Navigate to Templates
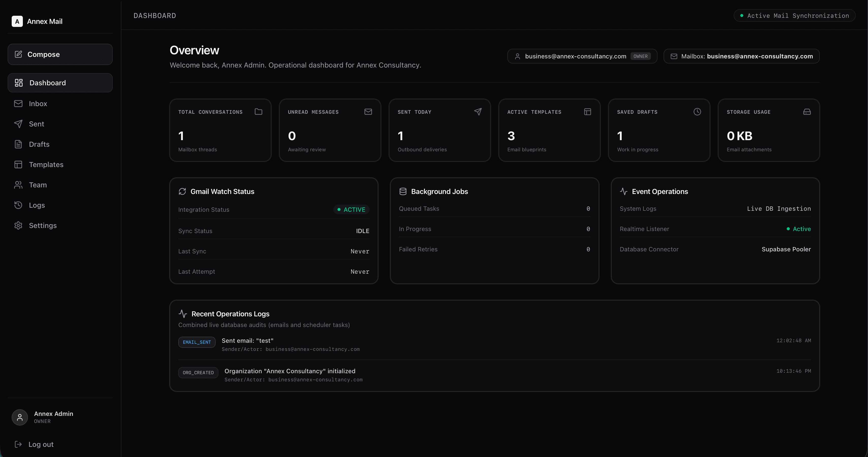This screenshot has height=457, width=868. coord(60,164)
